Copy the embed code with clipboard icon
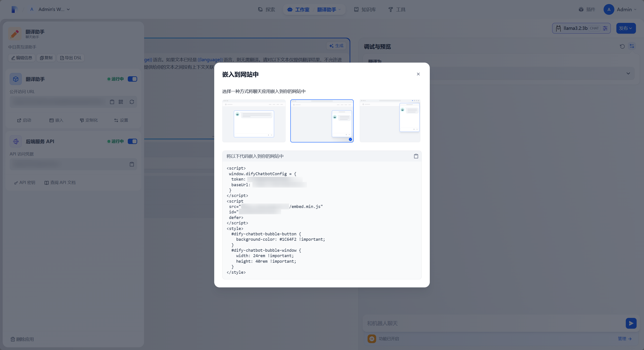This screenshot has height=350, width=644. coord(416,156)
